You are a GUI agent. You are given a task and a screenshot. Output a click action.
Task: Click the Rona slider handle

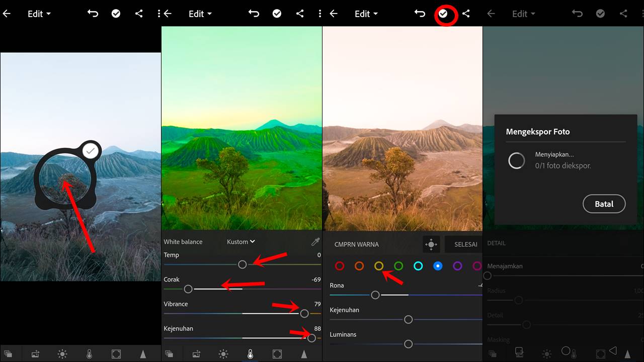coord(375,295)
